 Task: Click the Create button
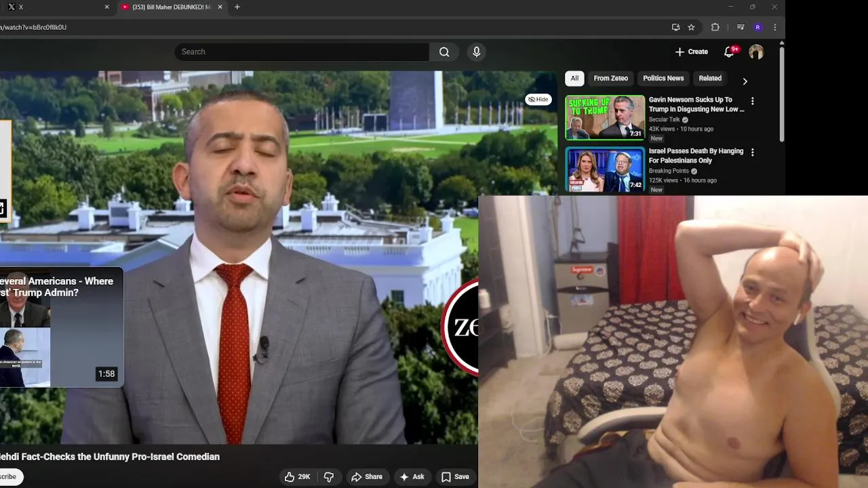point(692,52)
